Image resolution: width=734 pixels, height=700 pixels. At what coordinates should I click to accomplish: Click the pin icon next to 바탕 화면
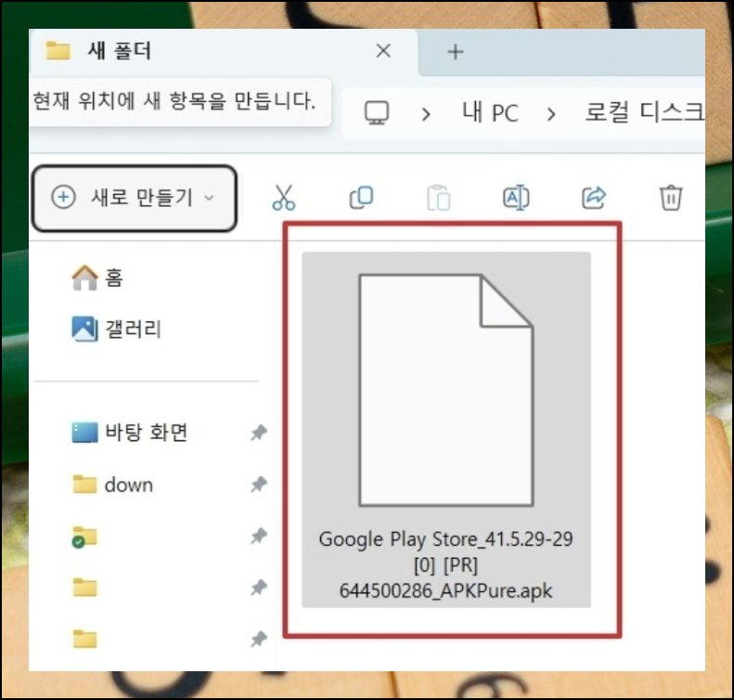(x=259, y=433)
